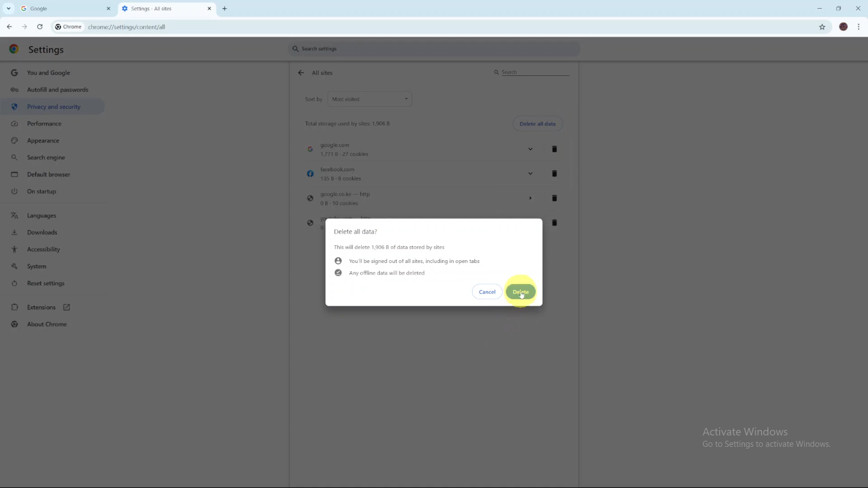Go back from All sites page
Viewport: 868px width, 488px height.
click(x=301, y=73)
